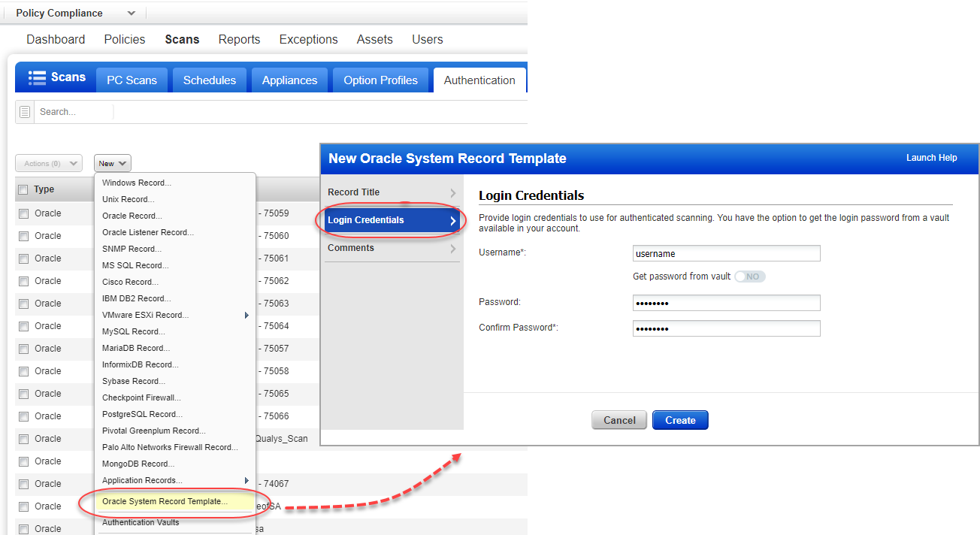Click the list icon beside the Search box
Screen dimensions: 980x535
click(x=25, y=112)
